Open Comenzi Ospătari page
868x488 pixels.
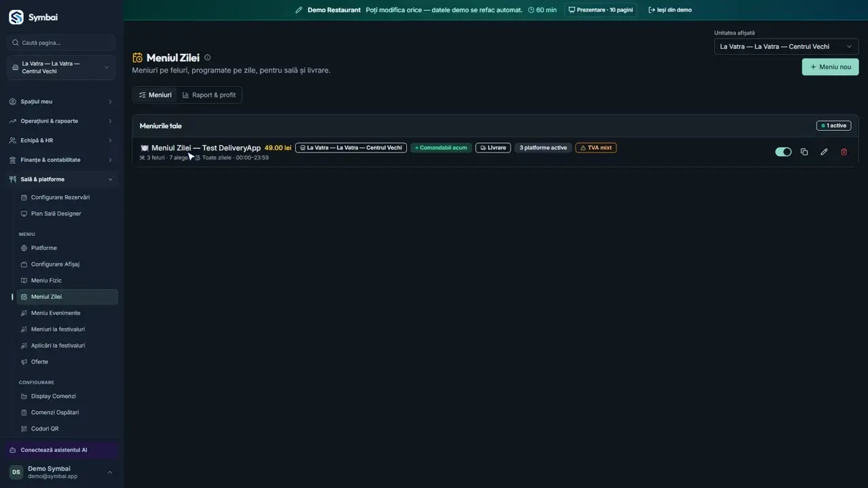pyautogui.click(x=67, y=413)
